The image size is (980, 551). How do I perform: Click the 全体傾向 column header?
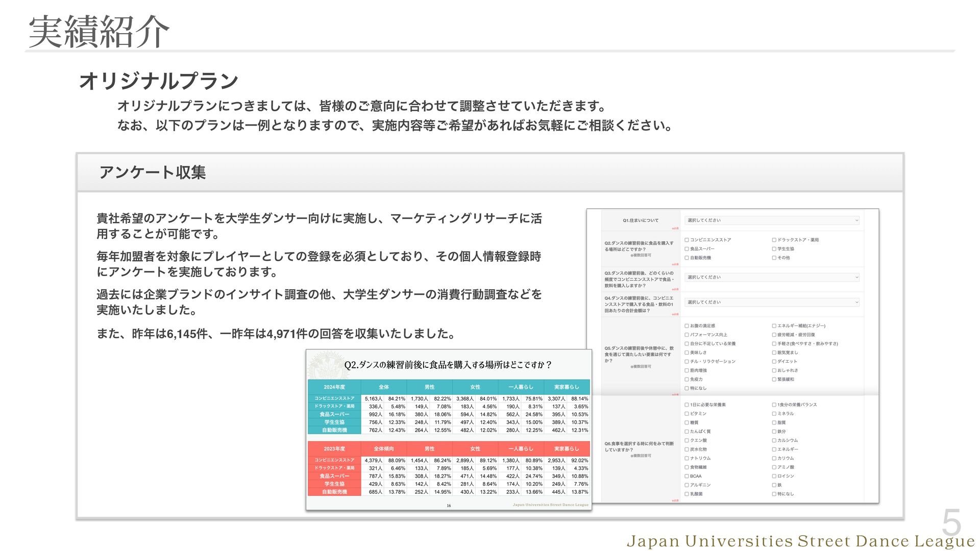point(384,449)
